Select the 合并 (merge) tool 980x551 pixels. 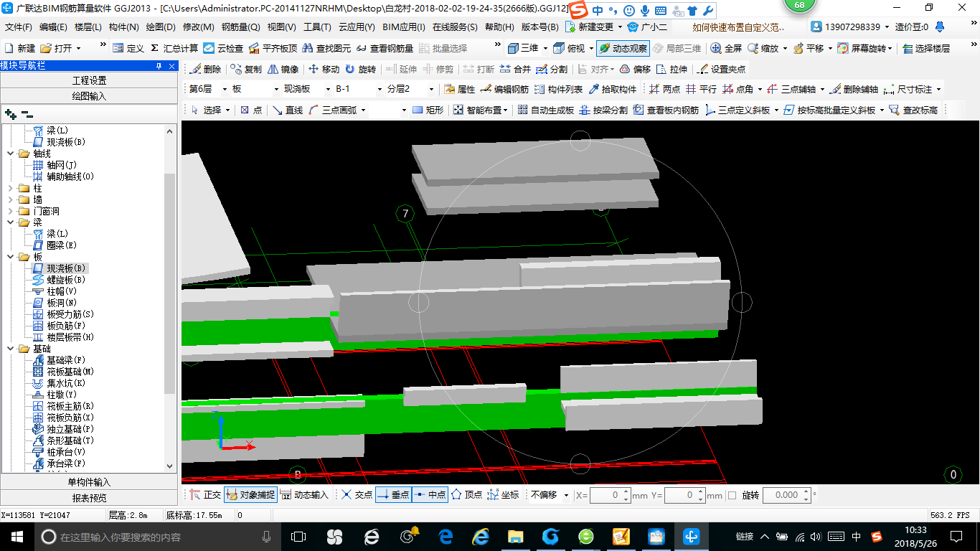pyautogui.click(x=515, y=70)
